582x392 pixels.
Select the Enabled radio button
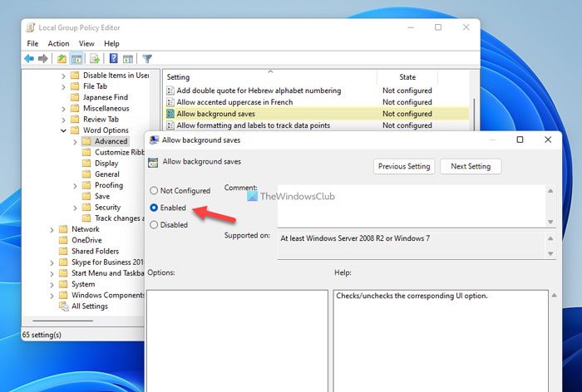pyautogui.click(x=154, y=208)
